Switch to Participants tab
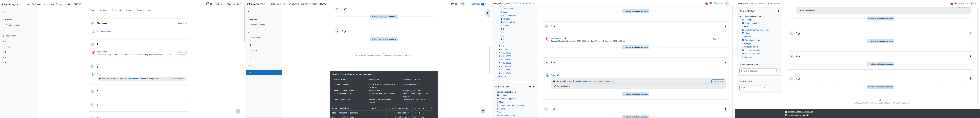Image resolution: width=980 pixels, height=118 pixels. tap(116, 10)
